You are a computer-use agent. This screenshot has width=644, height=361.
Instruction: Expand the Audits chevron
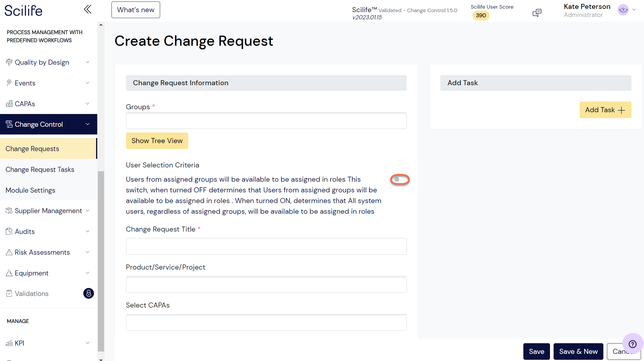(87, 231)
